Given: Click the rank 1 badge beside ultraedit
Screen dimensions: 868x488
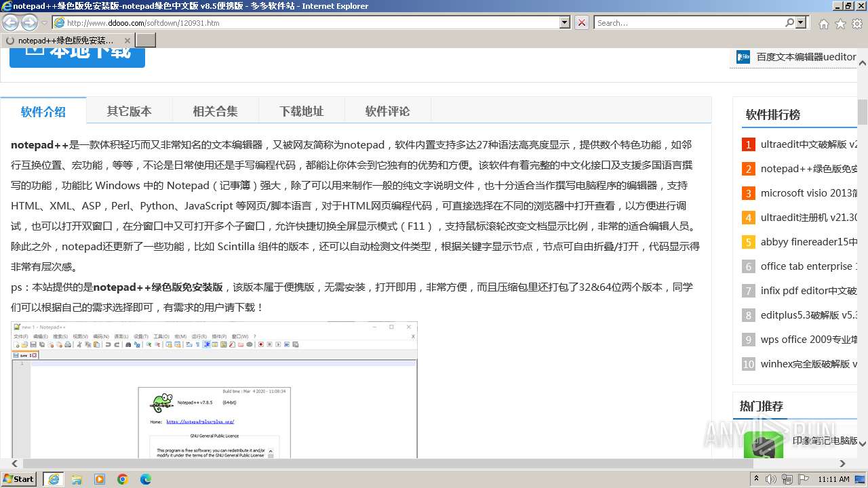Looking at the screenshot, I should (x=748, y=144).
